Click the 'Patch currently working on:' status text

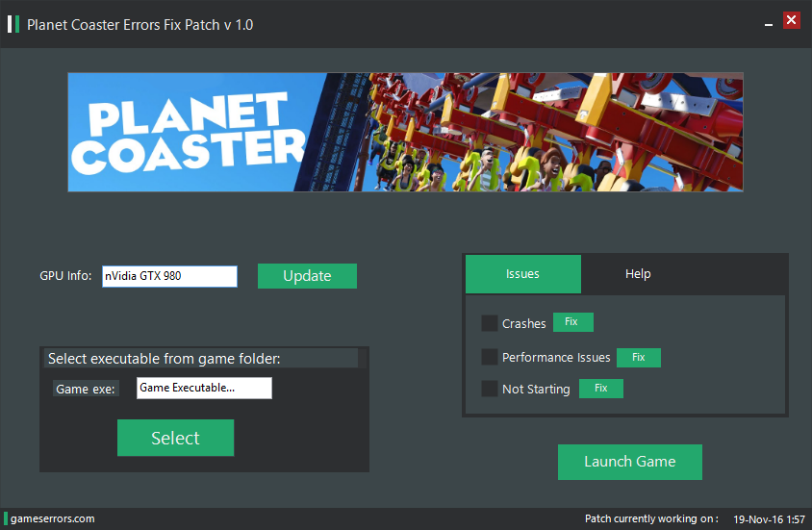(651, 518)
